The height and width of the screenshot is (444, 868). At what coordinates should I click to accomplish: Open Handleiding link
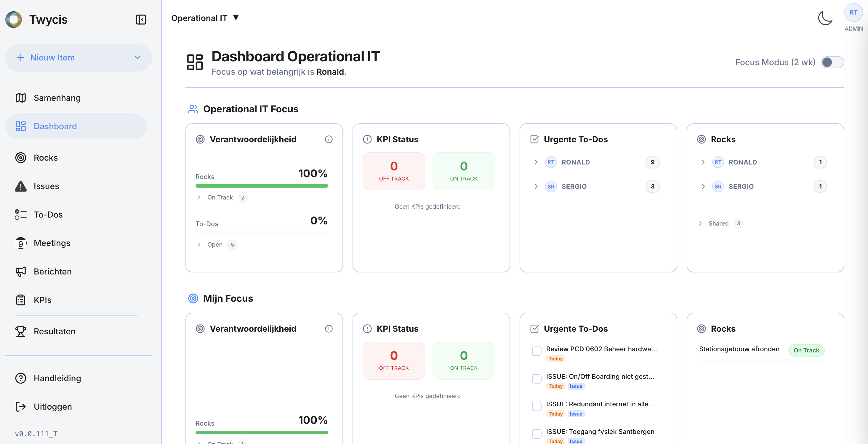pos(76,378)
